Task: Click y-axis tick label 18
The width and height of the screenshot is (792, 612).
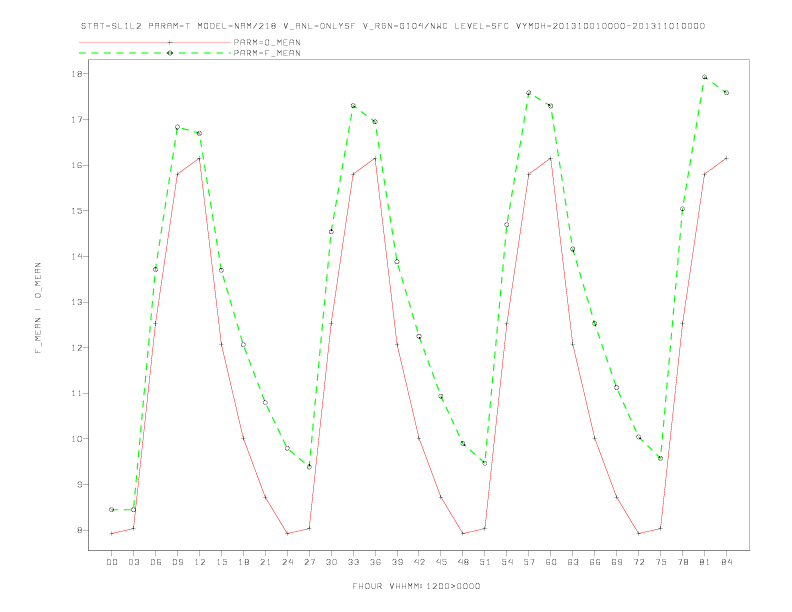Action: pos(77,74)
